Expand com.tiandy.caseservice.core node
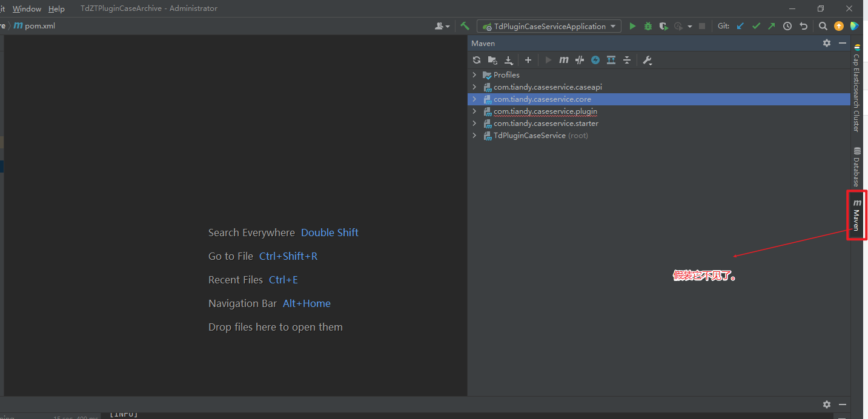Screen dimensions: 868x419 (x=474, y=99)
